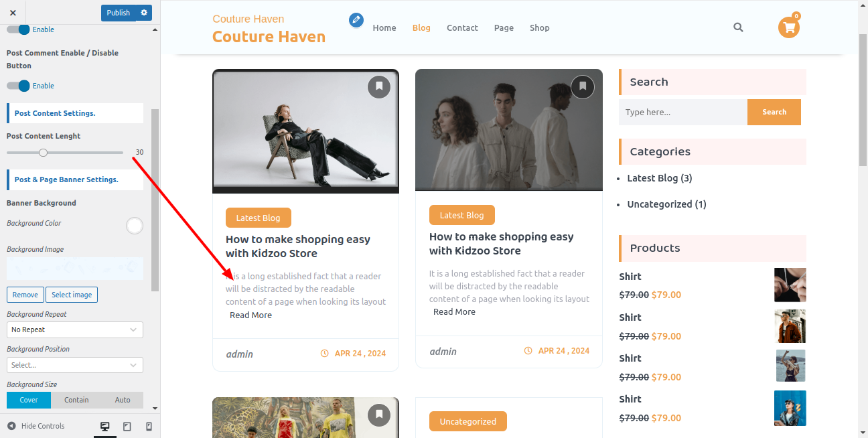Close the Customizer with the X icon

tap(13, 13)
